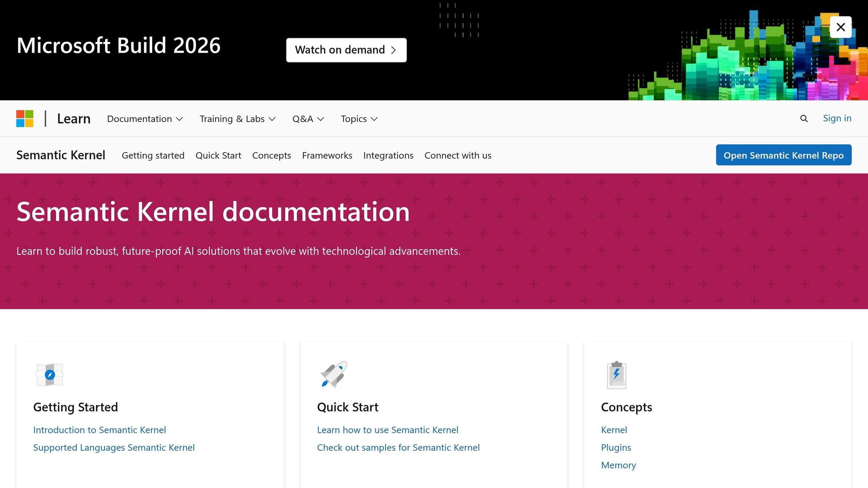
Task: Close the Microsoft Build 2026 banner
Action: (840, 27)
